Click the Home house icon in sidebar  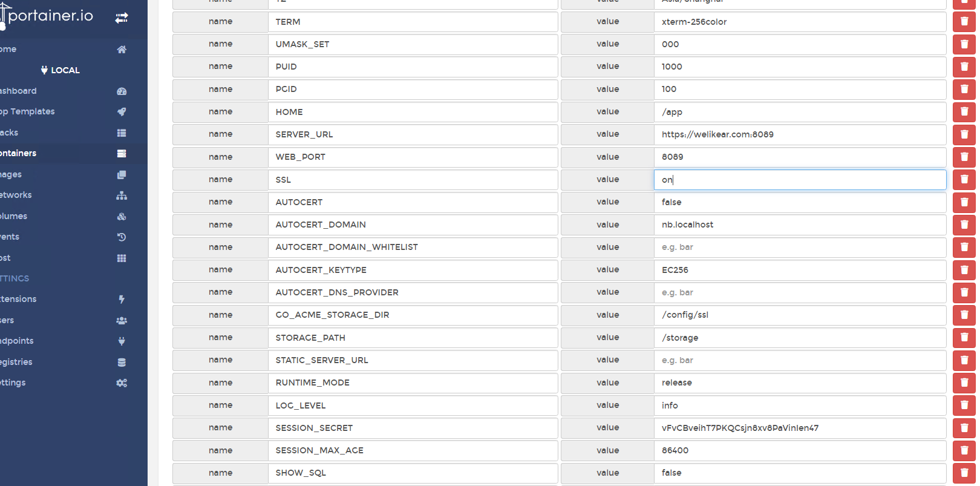click(122, 50)
